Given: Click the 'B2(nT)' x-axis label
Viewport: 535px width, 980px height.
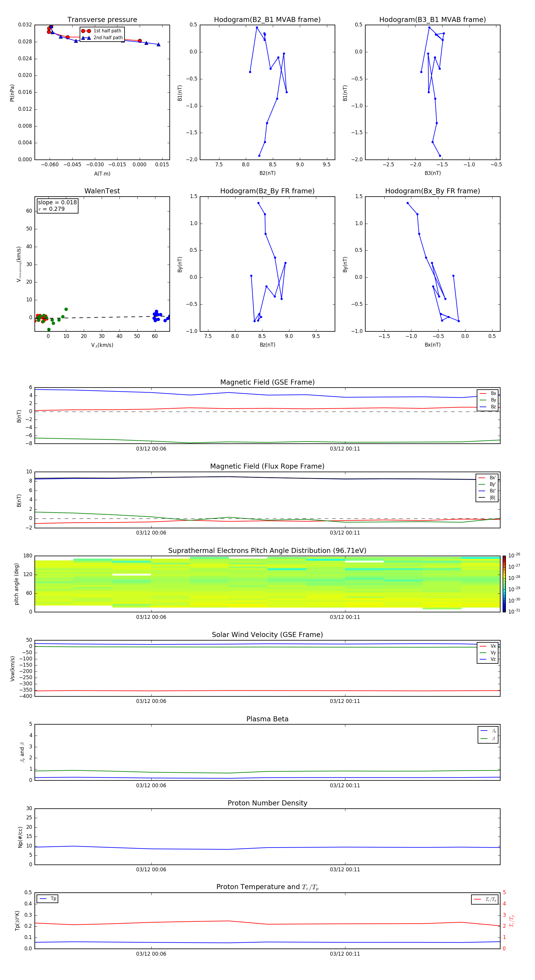Looking at the screenshot, I should [267, 173].
